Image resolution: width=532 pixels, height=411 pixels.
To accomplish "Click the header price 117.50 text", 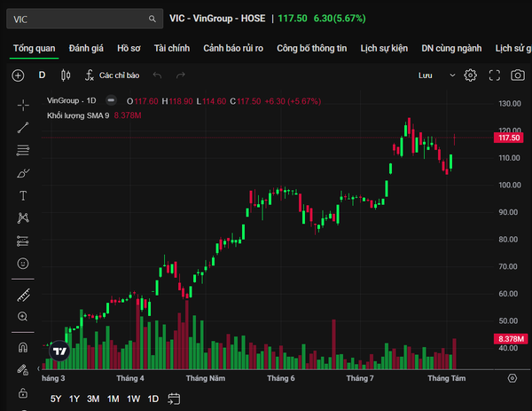I will tap(293, 19).
